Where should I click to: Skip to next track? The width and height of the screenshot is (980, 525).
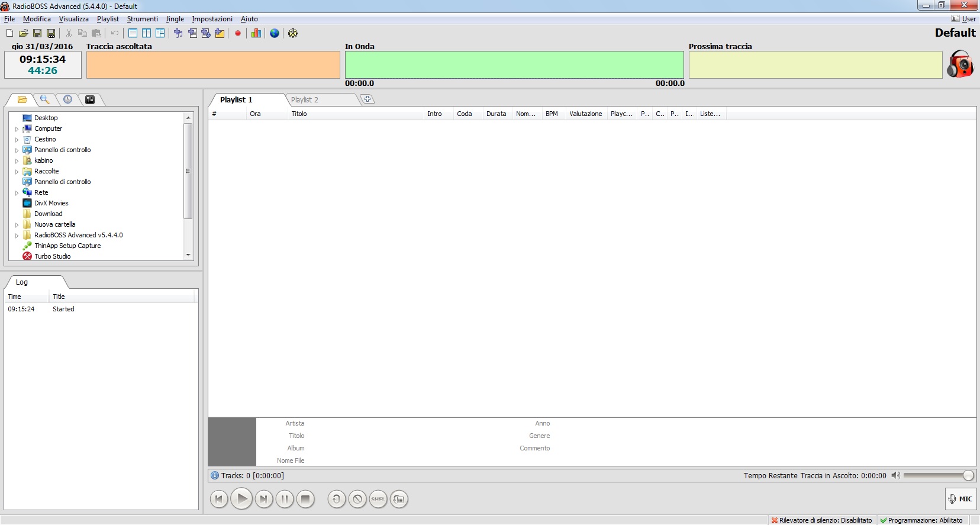click(264, 499)
